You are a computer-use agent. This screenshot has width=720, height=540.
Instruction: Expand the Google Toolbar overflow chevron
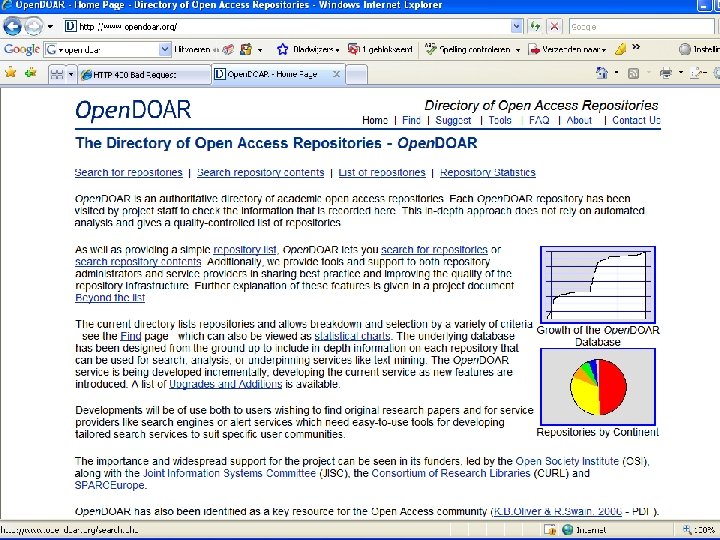(636, 47)
